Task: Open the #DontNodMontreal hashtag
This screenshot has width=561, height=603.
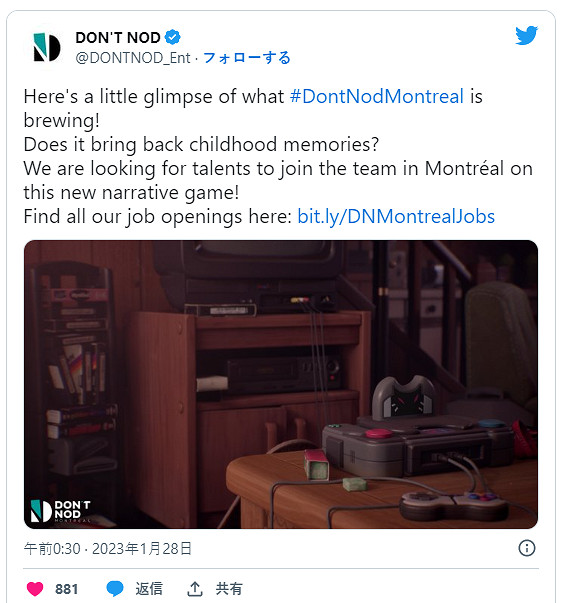Action: pyautogui.click(x=376, y=96)
